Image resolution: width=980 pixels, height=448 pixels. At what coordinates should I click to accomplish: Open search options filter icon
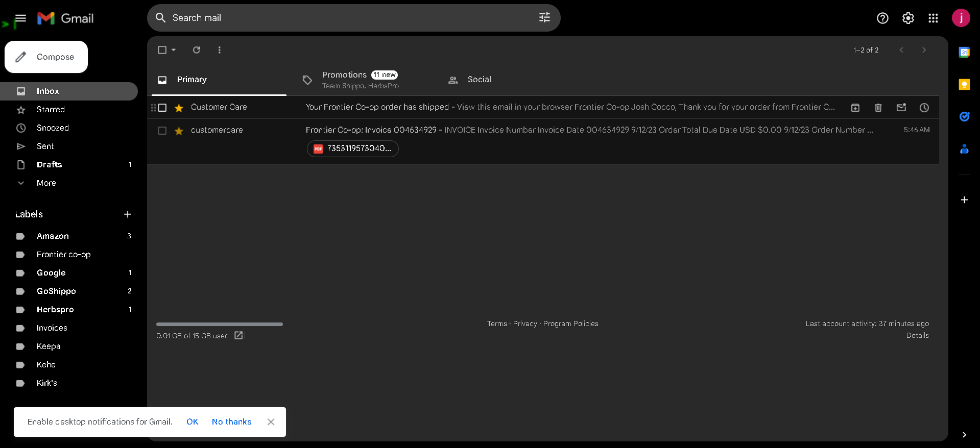544,18
